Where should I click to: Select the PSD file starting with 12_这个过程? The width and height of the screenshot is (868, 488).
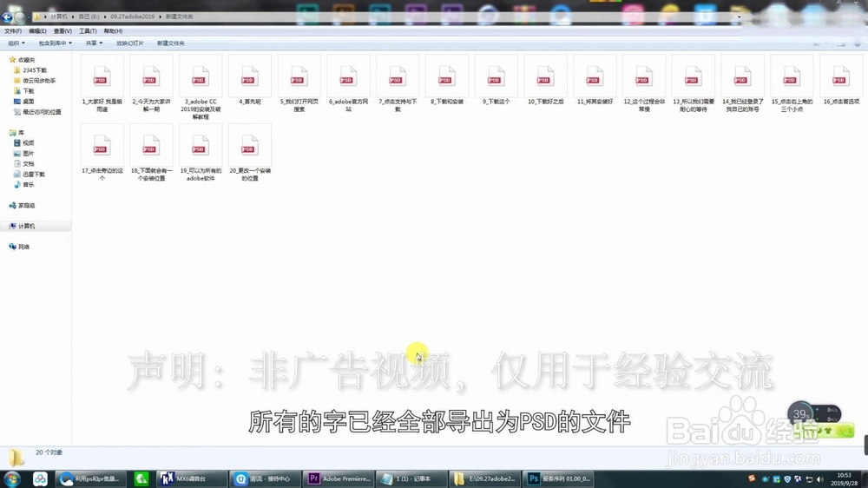(644, 83)
